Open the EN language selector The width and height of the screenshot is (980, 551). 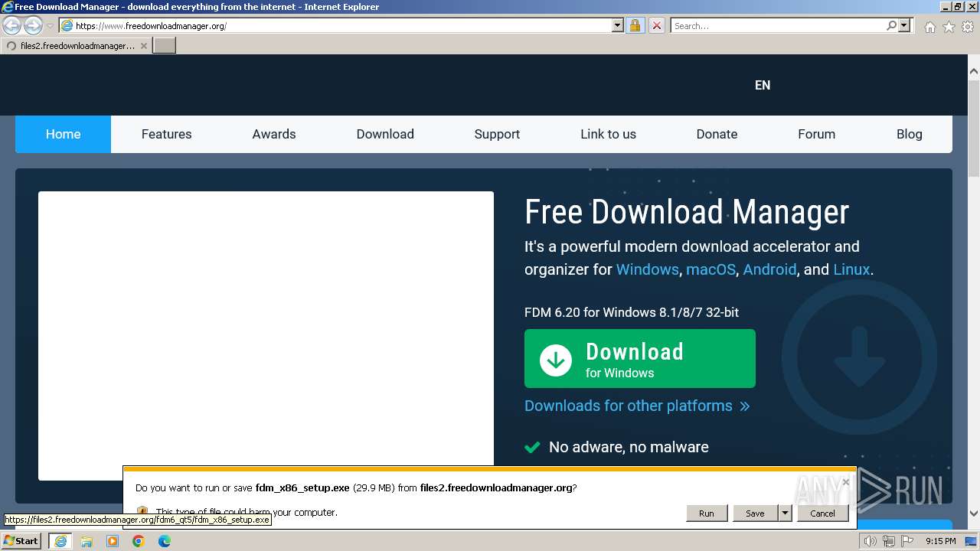click(x=763, y=85)
